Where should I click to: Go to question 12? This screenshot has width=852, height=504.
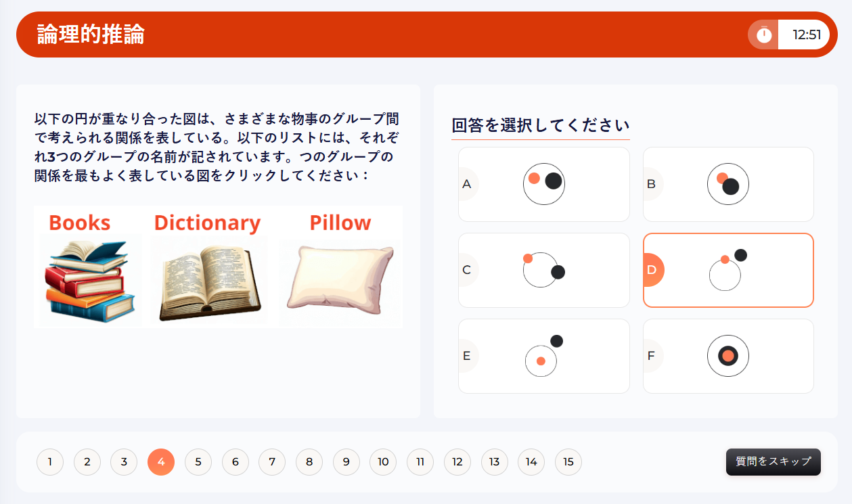coord(457,462)
